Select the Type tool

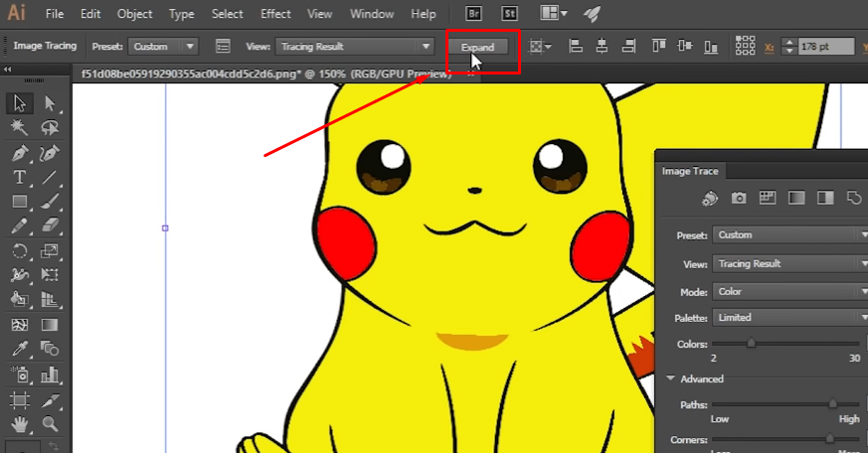pyautogui.click(x=19, y=177)
